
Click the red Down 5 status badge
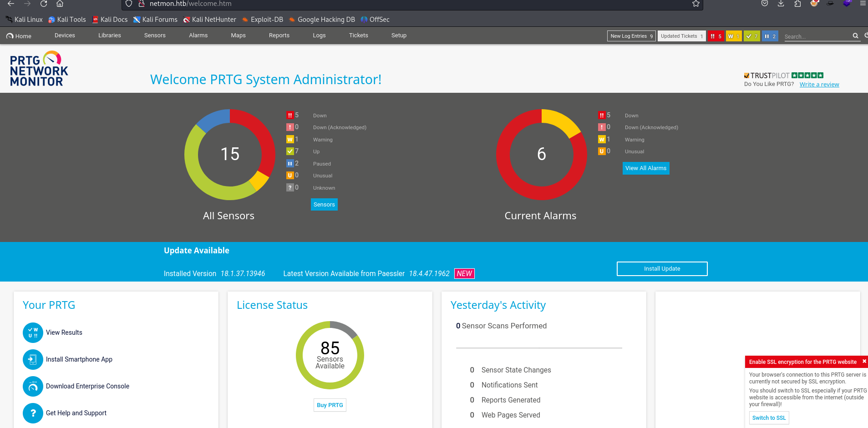(716, 36)
